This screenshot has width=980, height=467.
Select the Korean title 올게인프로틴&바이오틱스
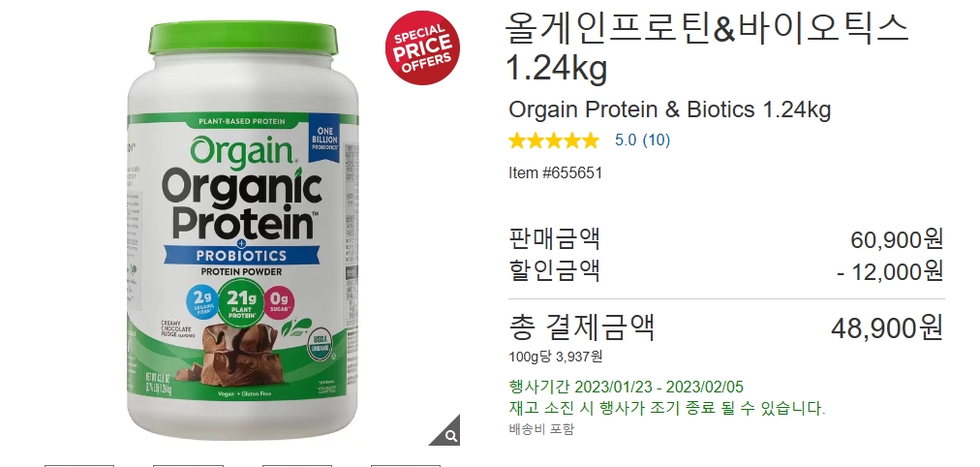[708, 28]
